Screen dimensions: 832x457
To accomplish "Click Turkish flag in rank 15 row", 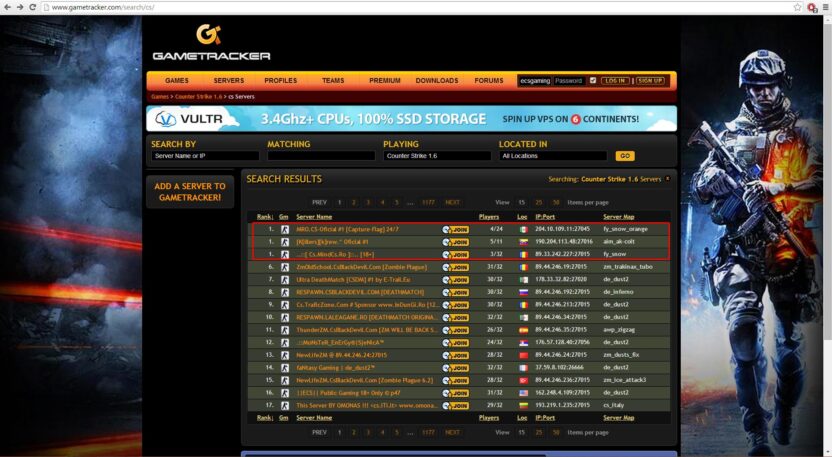I will click(x=523, y=381).
